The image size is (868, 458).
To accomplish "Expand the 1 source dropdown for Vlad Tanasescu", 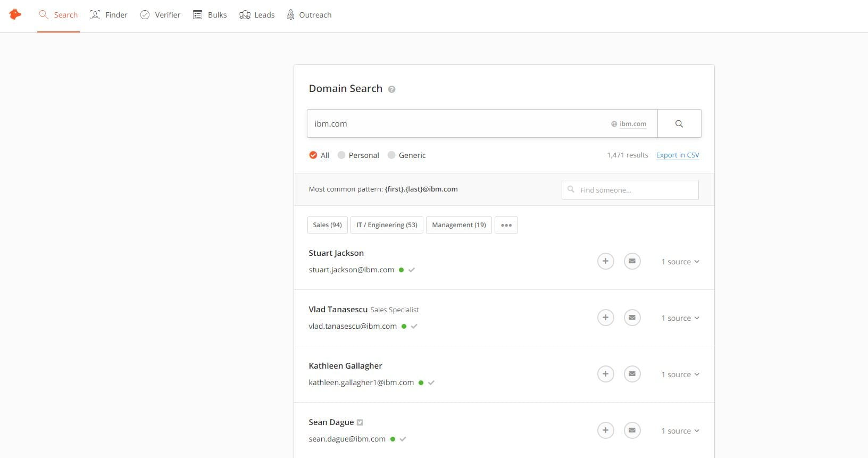I will pos(680,318).
